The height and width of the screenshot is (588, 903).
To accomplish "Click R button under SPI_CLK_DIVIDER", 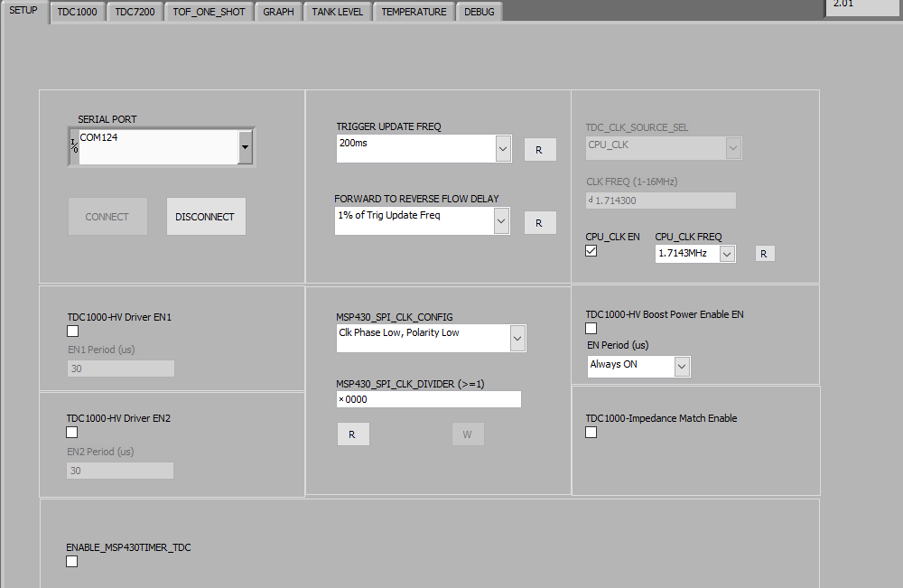I will point(353,434).
